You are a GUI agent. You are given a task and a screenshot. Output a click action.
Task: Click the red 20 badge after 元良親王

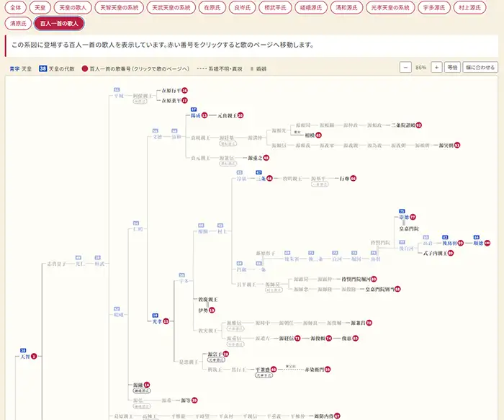click(240, 115)
